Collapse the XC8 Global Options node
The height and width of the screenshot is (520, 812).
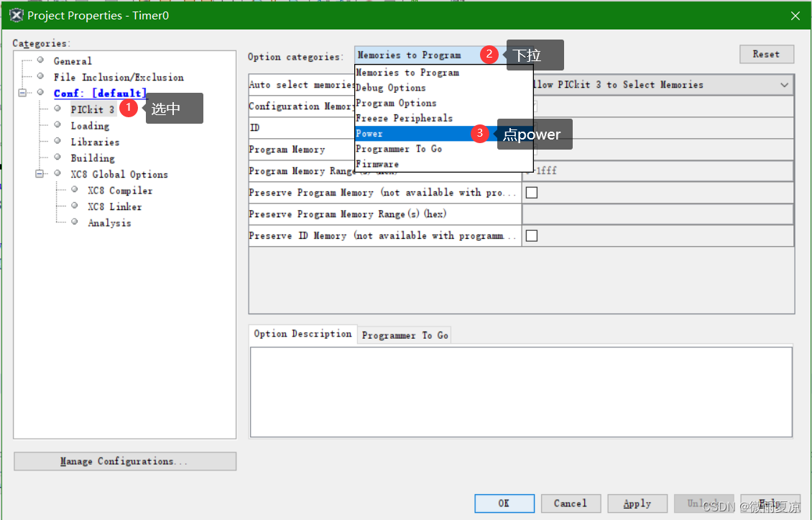(x=40, y=173)
